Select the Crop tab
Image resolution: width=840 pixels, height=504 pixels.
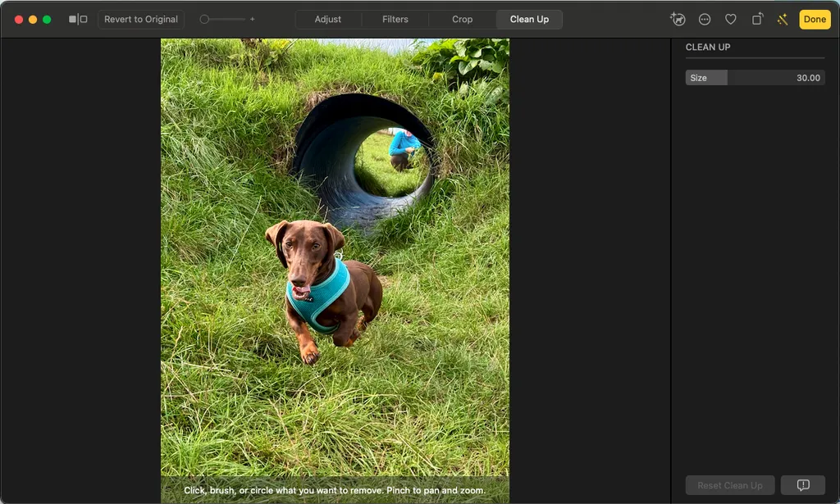462,19
